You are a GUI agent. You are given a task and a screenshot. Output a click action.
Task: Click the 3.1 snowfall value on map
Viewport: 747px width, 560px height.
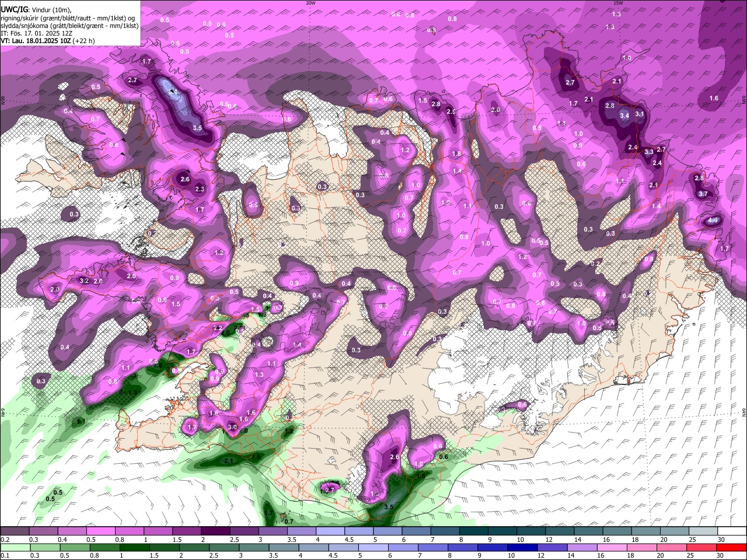[639, 114]
